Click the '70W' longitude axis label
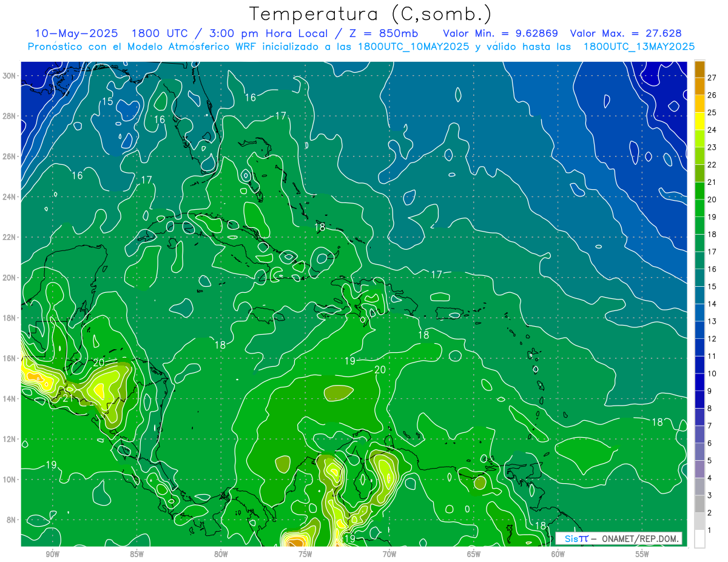Image resolution: width=728 pixels, height=562 pixels. click(389, 554)
